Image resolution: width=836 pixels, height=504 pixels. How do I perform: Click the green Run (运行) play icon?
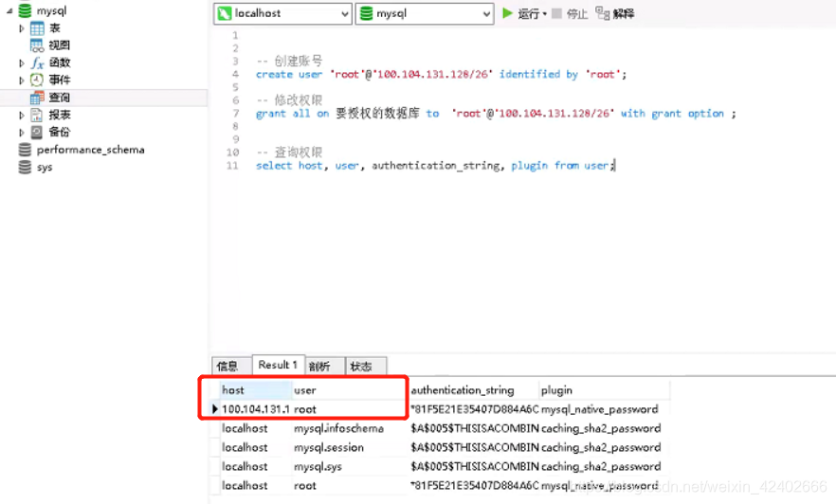pyautogui.click(x=508, y=12)
